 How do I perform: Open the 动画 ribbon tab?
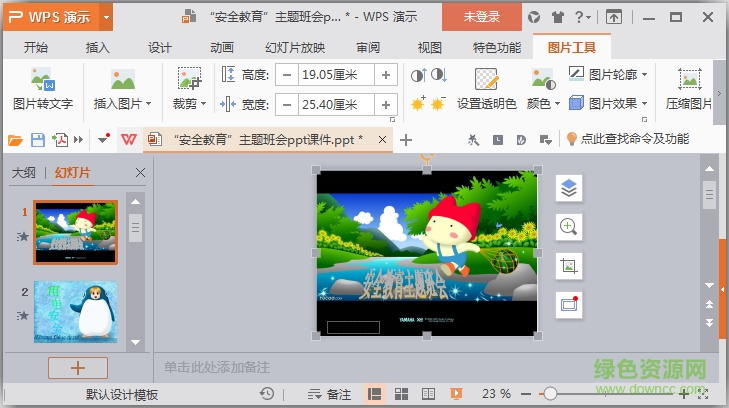click(x=222, y=47)
